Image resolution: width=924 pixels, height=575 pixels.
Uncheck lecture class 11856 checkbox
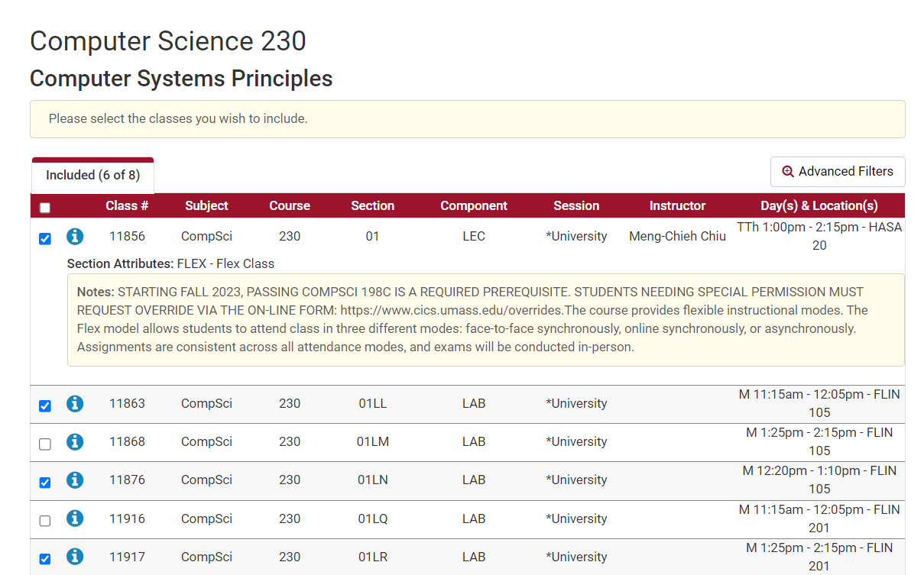click(45, 239)
